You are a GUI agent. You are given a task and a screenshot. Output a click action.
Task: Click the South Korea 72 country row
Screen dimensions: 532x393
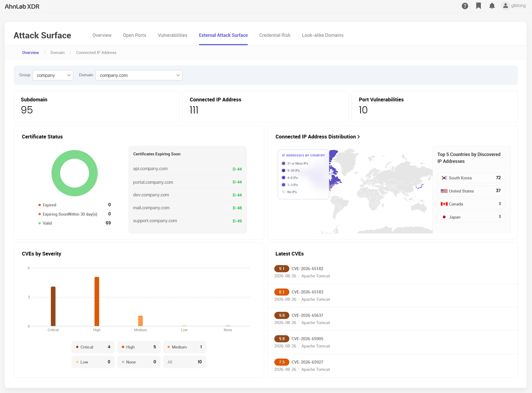(x=470, y=178)
